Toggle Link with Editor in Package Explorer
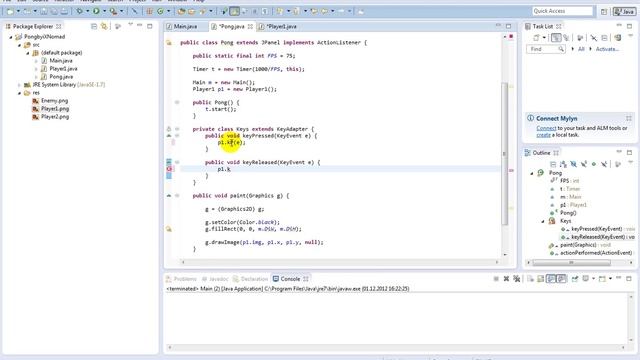This screenshot has width=640, height=360. coord(104,27)
